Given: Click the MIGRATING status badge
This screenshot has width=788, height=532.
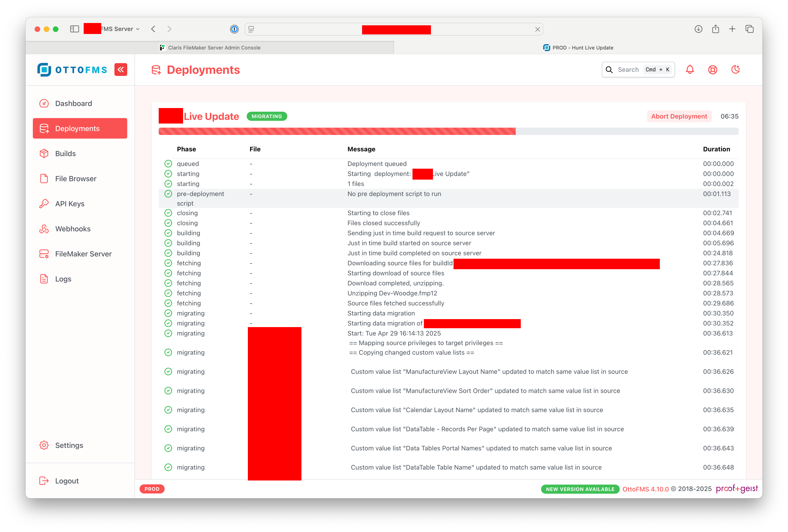Looking at the screenshot, I should [x=267, y=116].
